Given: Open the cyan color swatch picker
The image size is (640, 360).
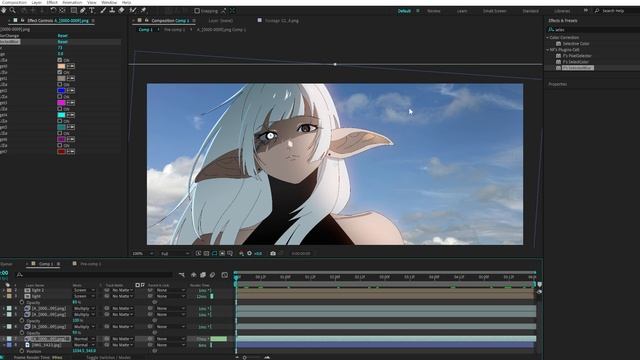Looking at the screenshot, I should (61, 115).
